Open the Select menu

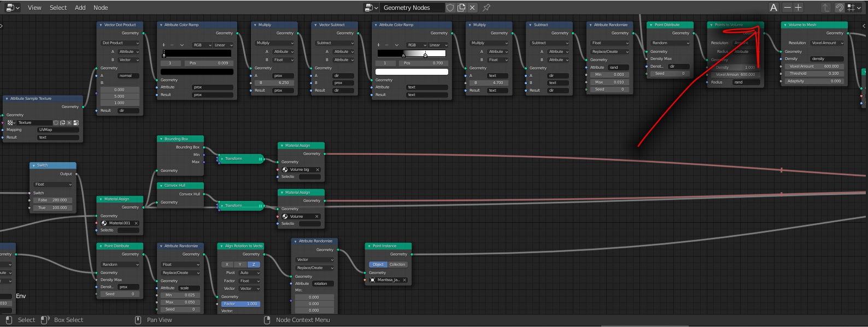click(58, 8)
